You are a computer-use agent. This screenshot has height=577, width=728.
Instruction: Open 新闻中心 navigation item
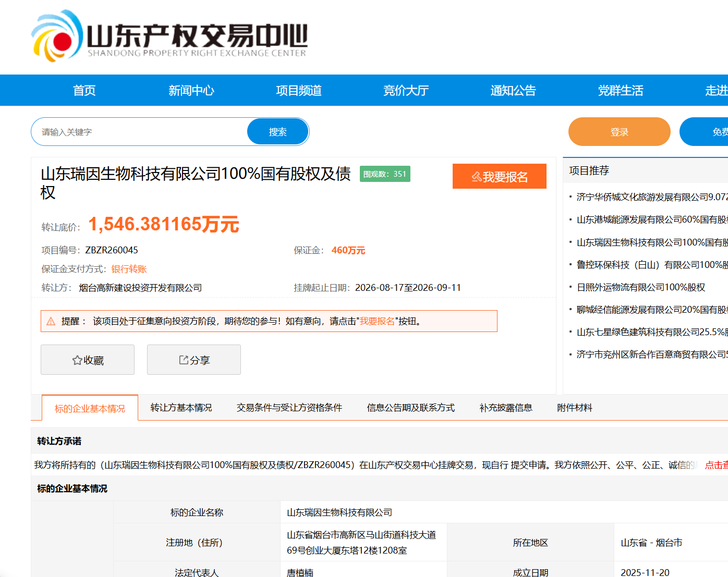click(x=191, y=91)
